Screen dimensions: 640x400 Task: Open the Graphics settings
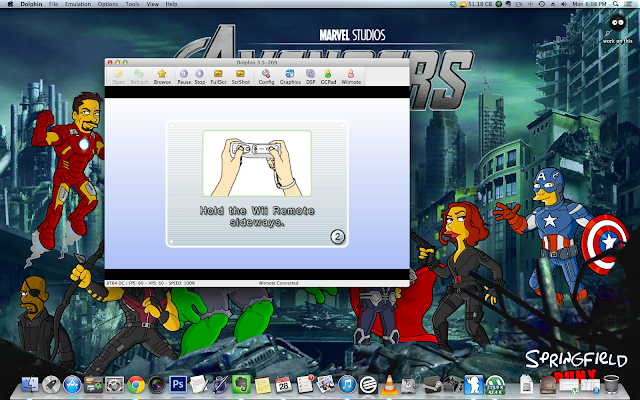(x=290, y=76)
